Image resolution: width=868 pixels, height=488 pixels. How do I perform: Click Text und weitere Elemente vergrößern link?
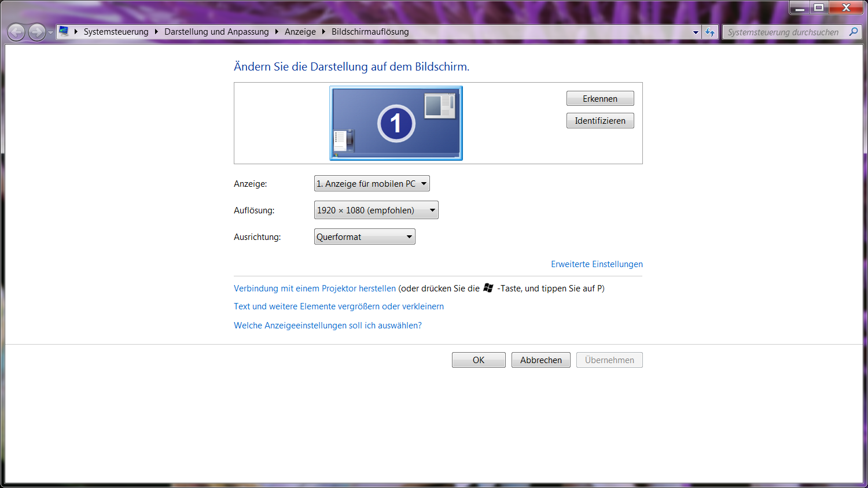[x=339, y=306]
